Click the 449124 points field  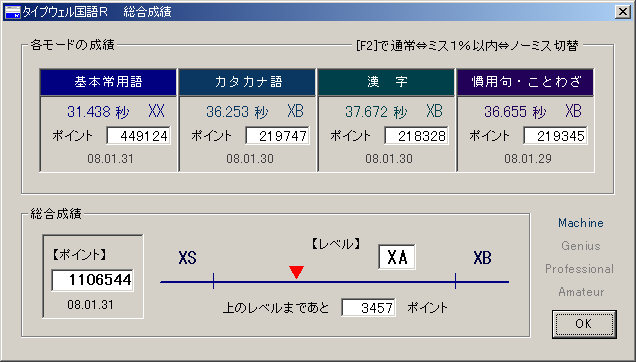click(138, 136)
